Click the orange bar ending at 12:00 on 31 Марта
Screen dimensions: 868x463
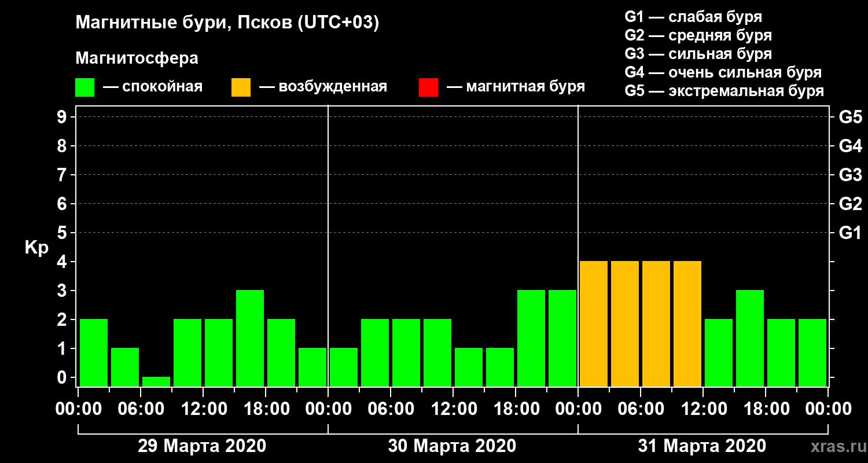[x=687, y=324]
